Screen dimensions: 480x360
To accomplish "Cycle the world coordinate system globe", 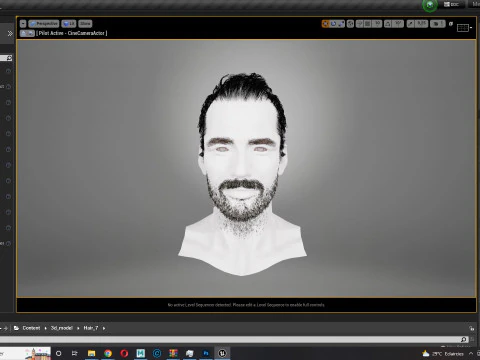I will click(350, 24).
